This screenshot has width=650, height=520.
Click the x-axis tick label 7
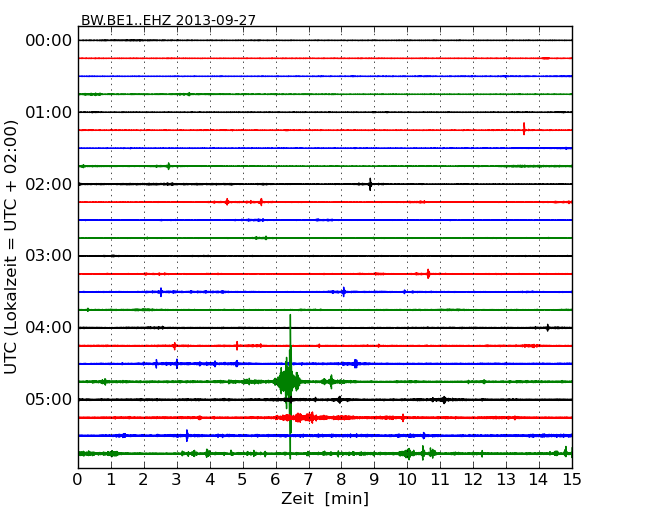308,480
